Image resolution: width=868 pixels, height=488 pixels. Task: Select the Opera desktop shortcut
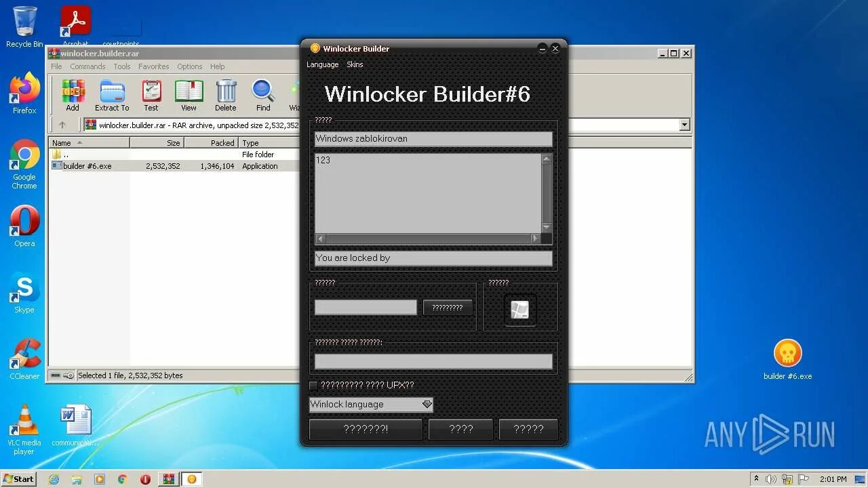coord(24,226)
